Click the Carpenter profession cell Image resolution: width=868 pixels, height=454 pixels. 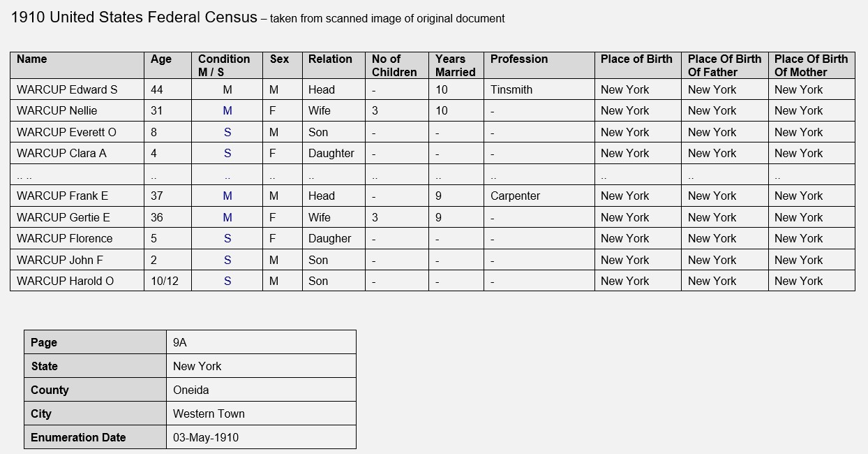539,196
